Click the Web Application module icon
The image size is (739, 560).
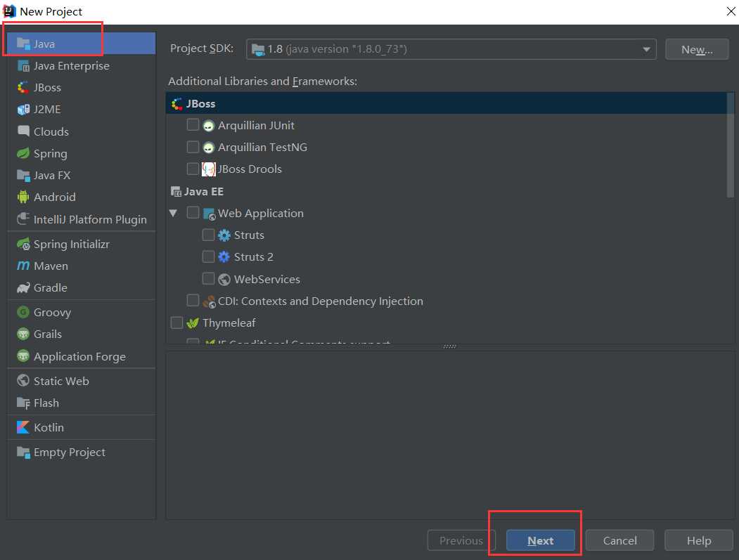[x=209, y=214]
